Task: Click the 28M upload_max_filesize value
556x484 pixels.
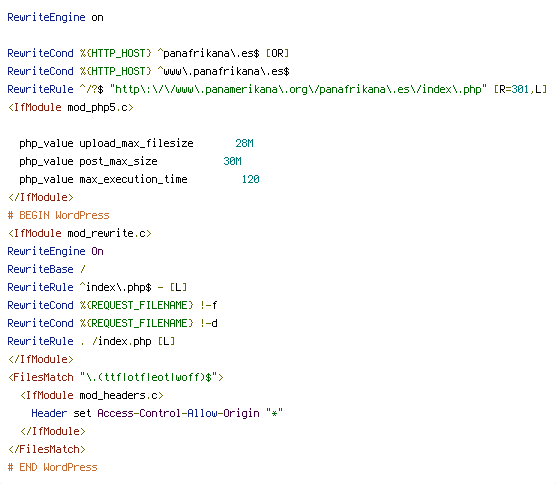Action: click(244, 143)
